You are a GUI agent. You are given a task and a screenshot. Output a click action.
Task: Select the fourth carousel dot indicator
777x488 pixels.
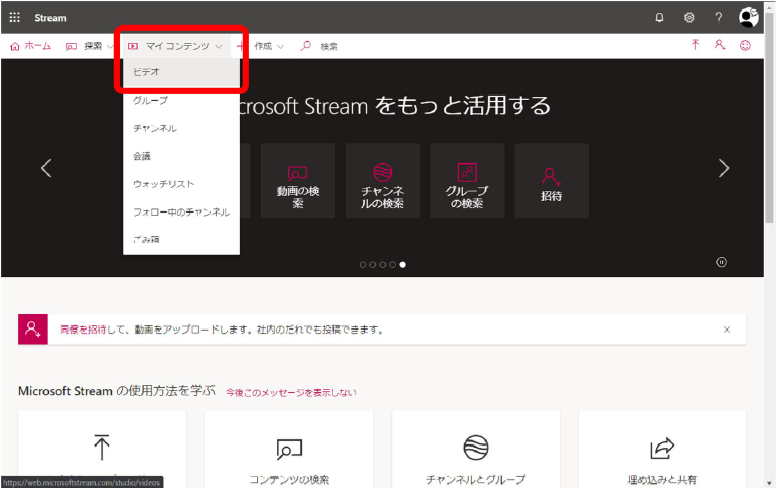(392, 265)
